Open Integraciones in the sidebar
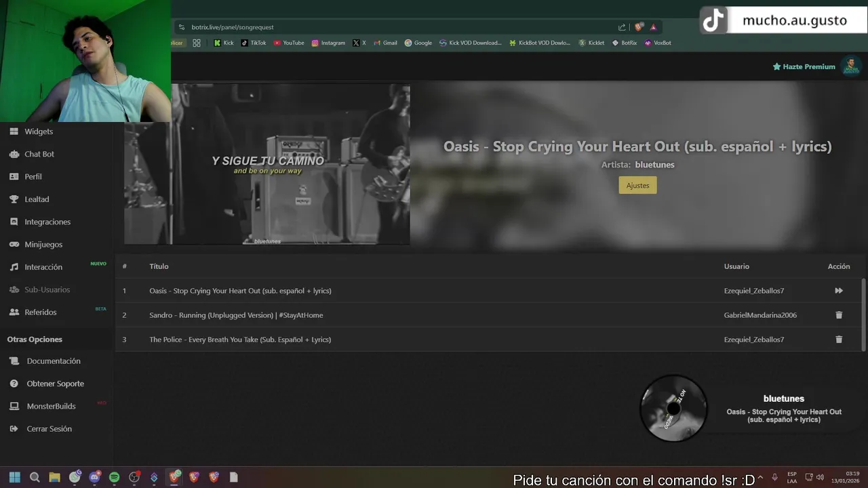Viewport: 868px width, 488px height. click(x=47, y=222)
